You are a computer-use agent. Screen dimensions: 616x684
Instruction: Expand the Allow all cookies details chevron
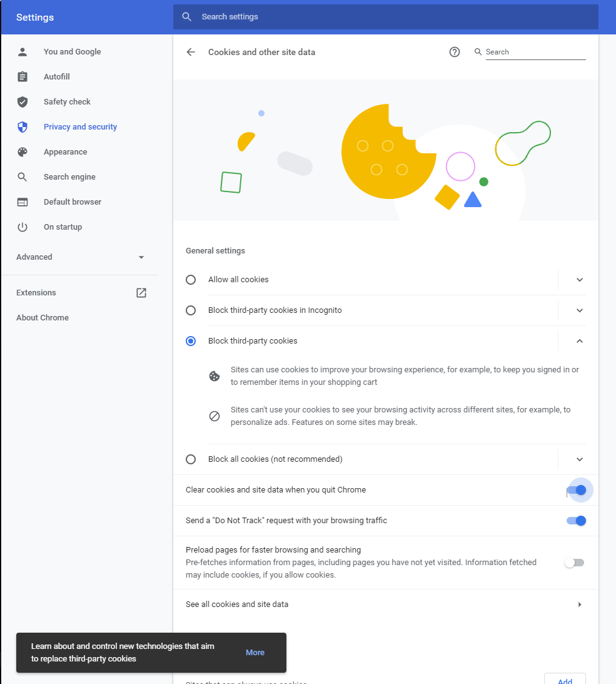[580, 280]
